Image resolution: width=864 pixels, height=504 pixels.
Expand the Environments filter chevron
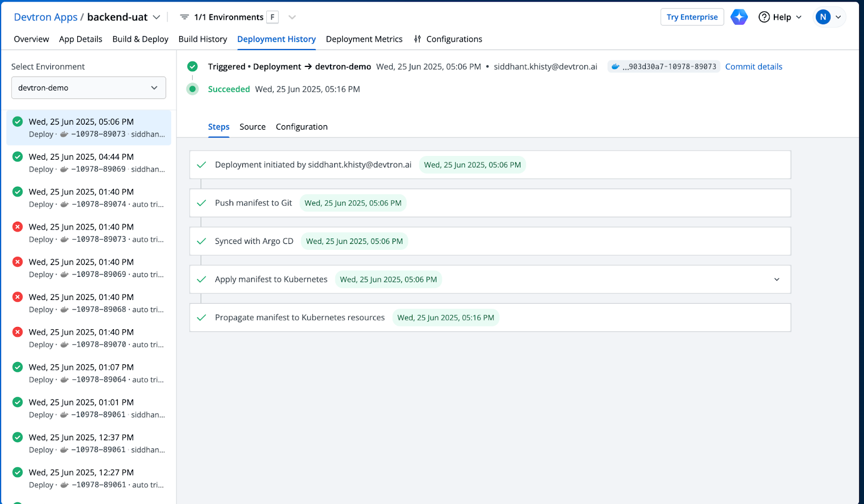point(292,17)
